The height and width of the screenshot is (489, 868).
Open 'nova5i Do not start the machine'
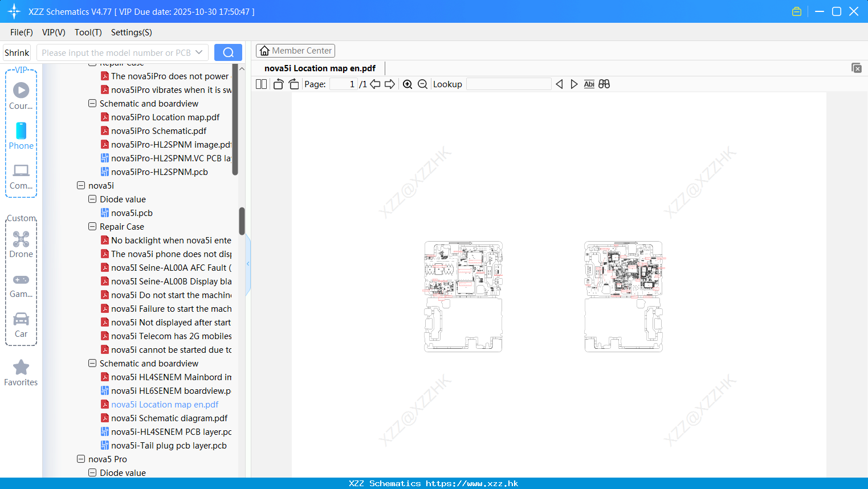(x=166, y=295)
